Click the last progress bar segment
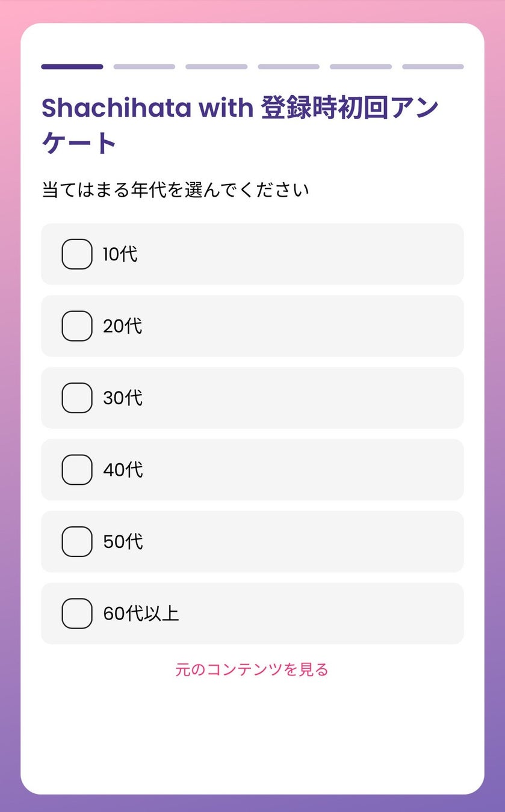The width and height of the screenshot is (505, 812). [x=433, y=67]
